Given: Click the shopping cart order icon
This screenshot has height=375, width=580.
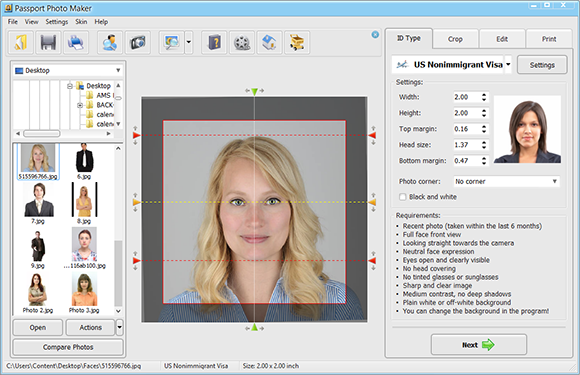Looking at the screenshot, I should (x=297, y=43).
